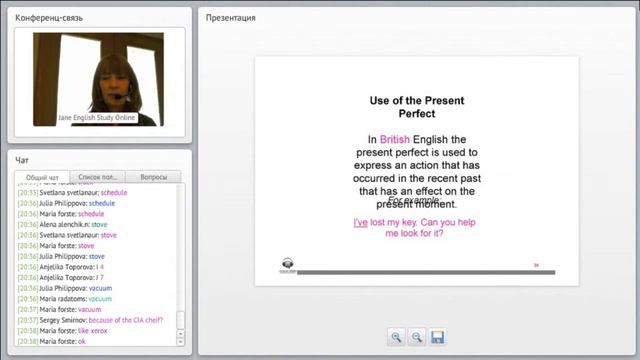
Task: Click the Чат panel heading
Action: (x=22, y=160)
